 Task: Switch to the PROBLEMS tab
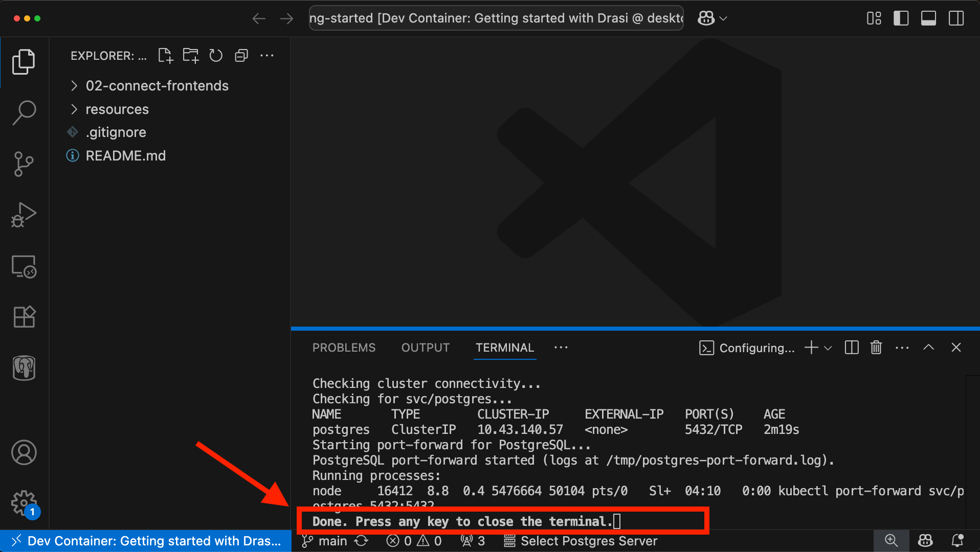(344, 348)
